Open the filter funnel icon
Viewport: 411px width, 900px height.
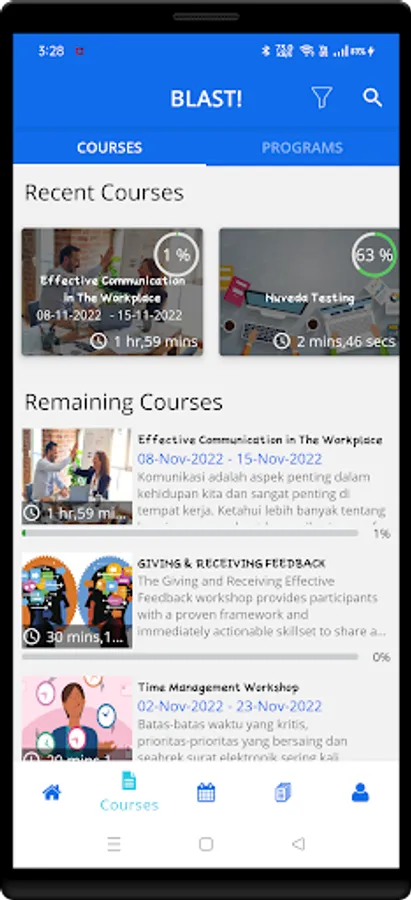point(321,98)
